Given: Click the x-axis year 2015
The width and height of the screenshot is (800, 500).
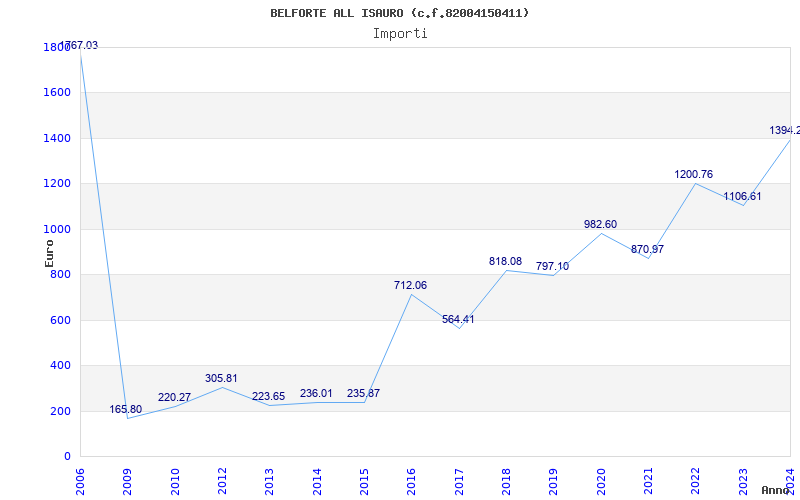Looking at the screenshot, I should [364, 482].
